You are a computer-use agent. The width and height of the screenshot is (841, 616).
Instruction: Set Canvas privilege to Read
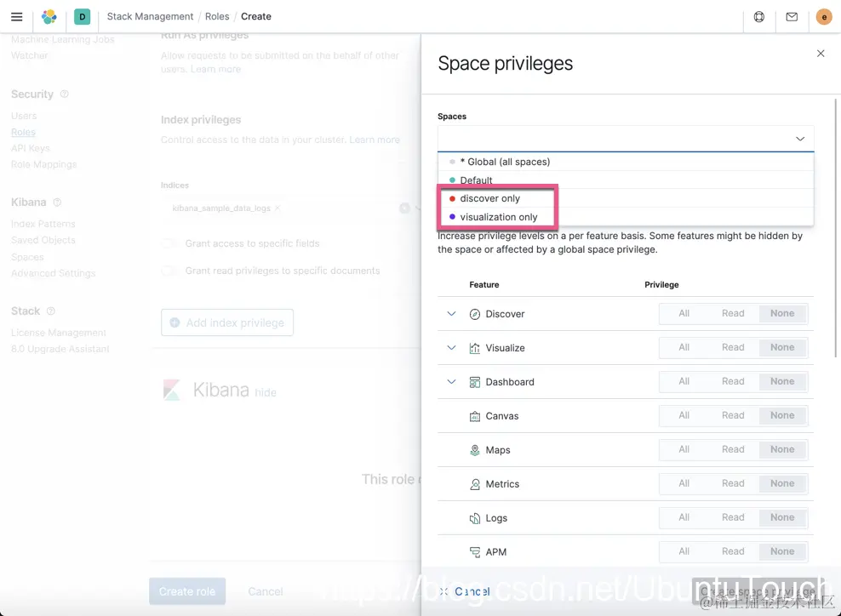(733, 415)
